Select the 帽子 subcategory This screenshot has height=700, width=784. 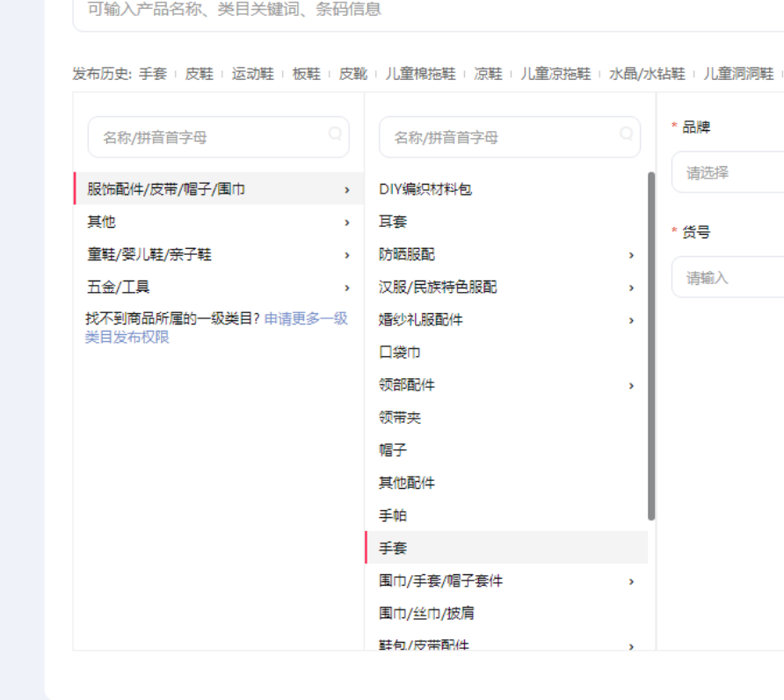coord(393,450)
